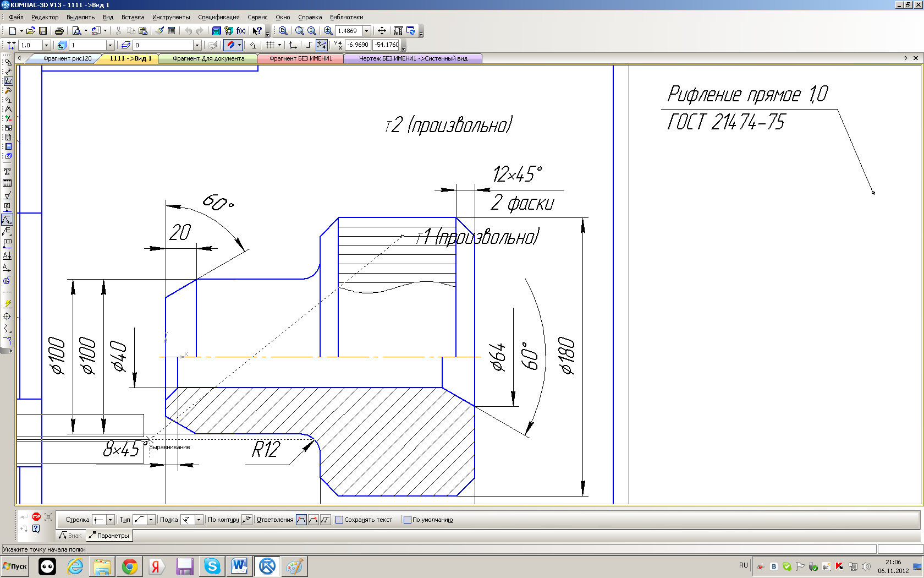Open the Text tool in sidebar

pyautogui.click(x=7, y=172)
